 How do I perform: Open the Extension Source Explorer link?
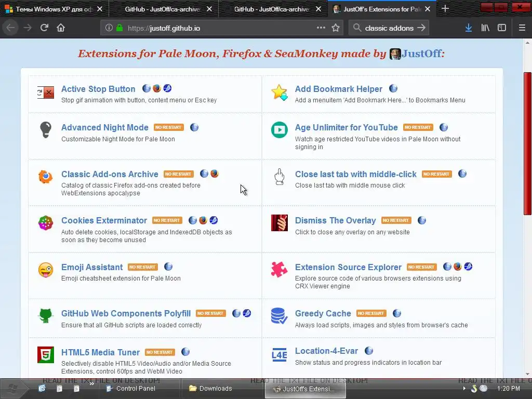click(348, 267)
